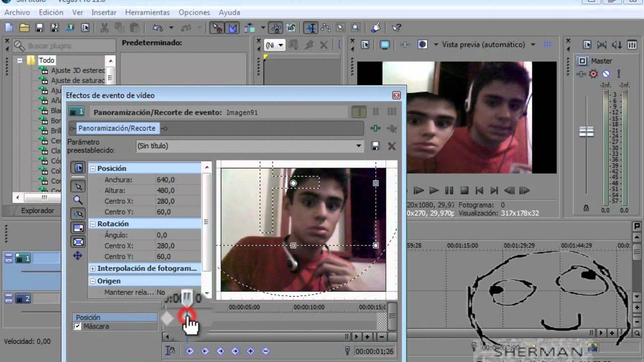Open the Opciones menu
644x362 pixels.
tap(194, 12)
